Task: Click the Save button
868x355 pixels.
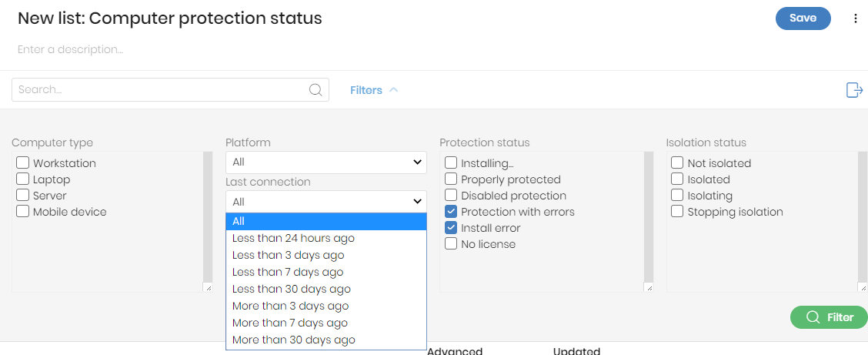Action: (x=803, y=18)
